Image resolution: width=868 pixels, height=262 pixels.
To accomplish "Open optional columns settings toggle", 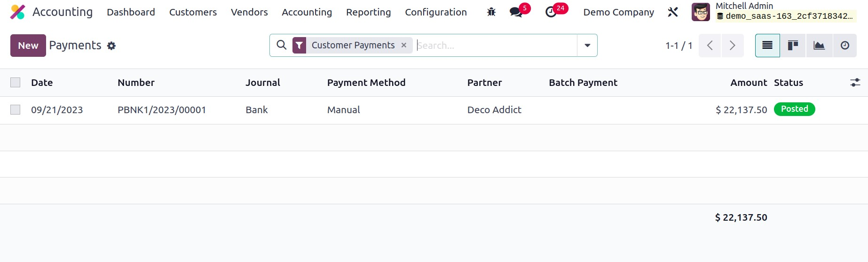I will pyautogui.click(x=855, y=83).
